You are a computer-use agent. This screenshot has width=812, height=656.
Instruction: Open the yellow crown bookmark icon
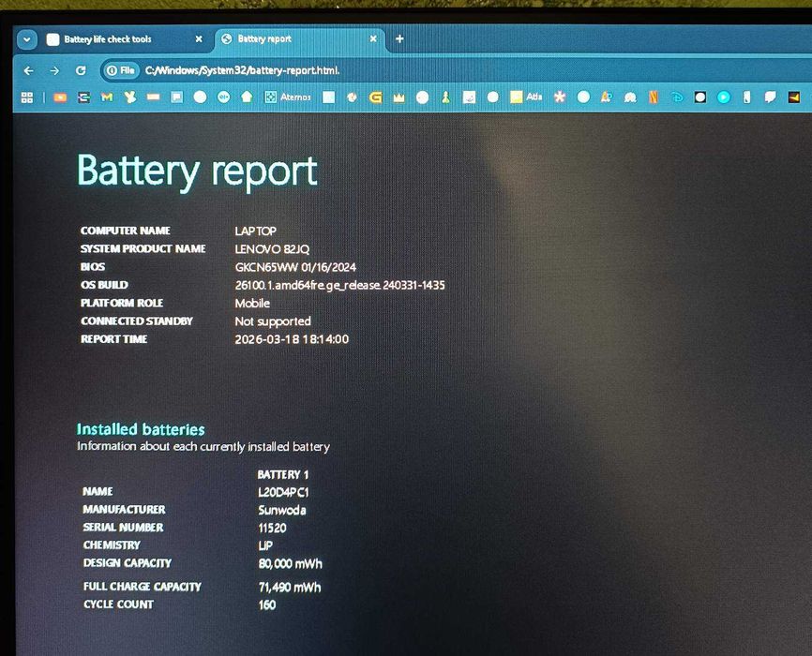[398, 97]
